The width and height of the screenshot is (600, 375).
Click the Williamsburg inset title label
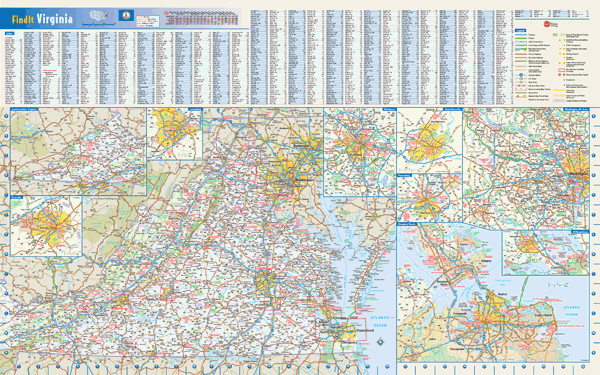(x=580, y=232)
